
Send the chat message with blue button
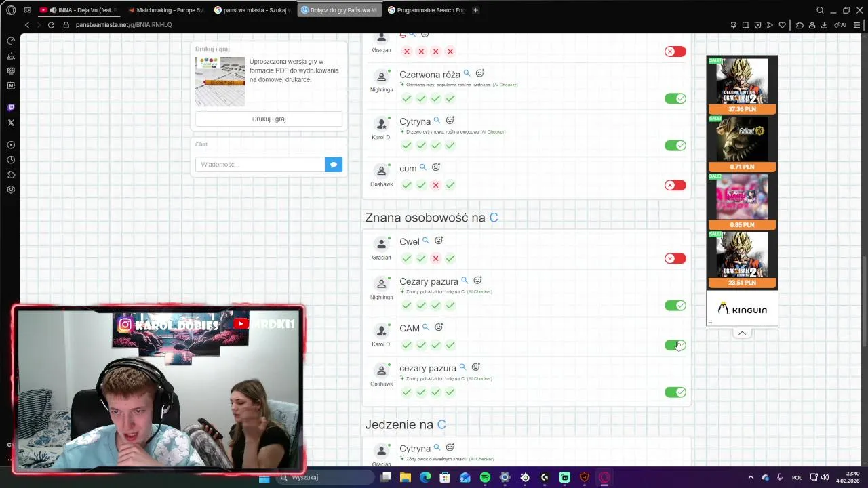click(334, 165)
